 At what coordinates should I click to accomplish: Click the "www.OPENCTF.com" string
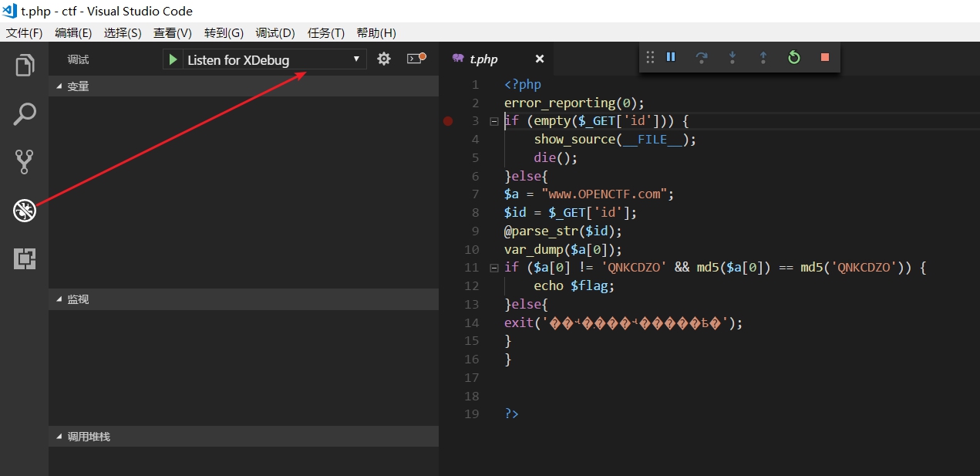(x=604, y=194)
